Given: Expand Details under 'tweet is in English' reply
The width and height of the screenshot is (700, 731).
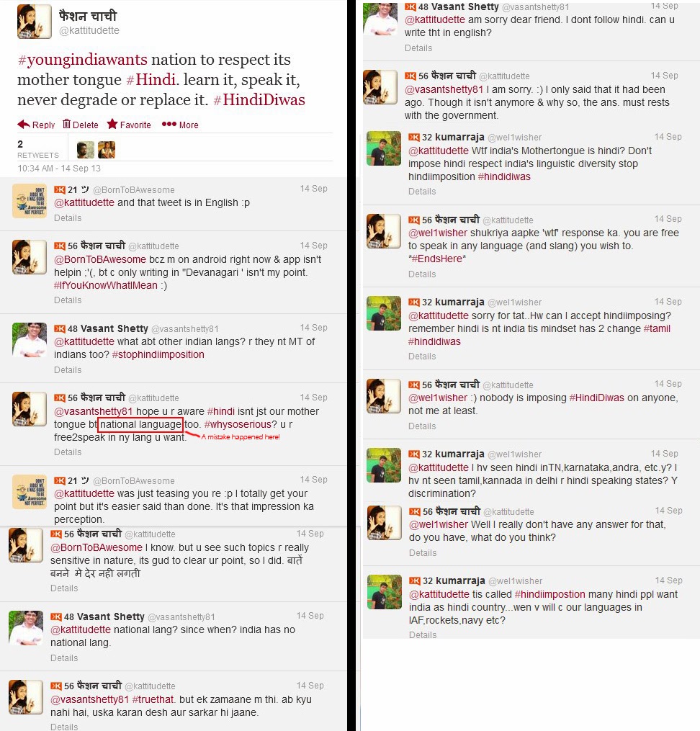Looking at the screenshot, I should [68, 218].
